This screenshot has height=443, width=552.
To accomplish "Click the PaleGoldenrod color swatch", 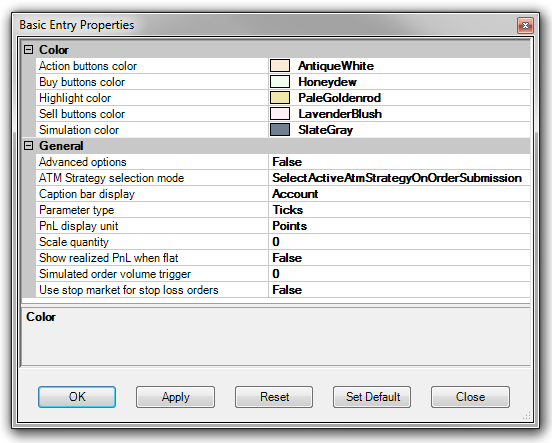I will click(280, 98).
